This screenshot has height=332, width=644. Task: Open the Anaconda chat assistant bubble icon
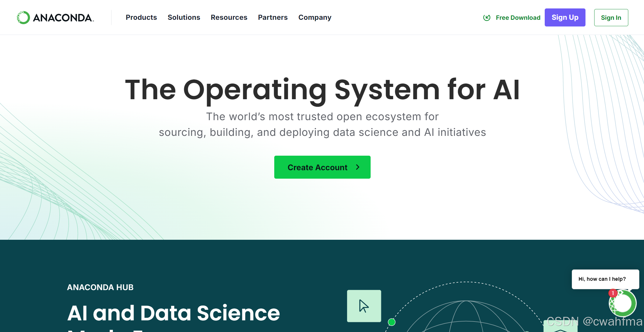(x=623, y=303)
